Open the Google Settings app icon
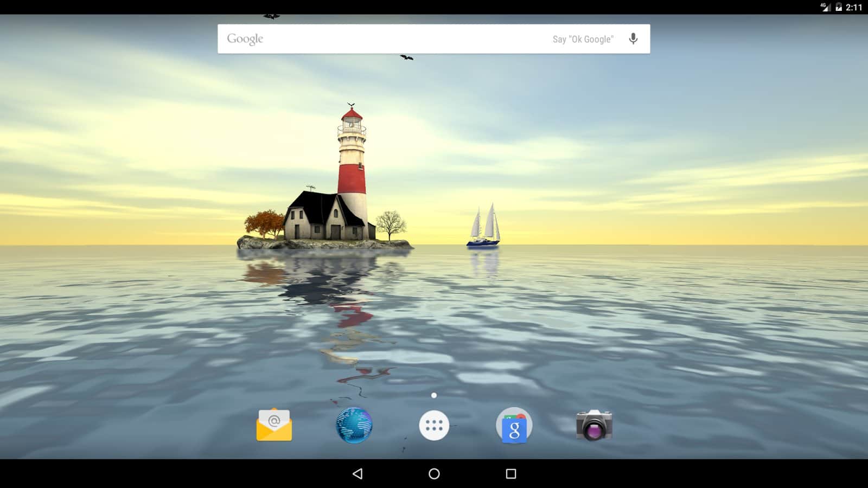868x488 pixels. point(514,426)
